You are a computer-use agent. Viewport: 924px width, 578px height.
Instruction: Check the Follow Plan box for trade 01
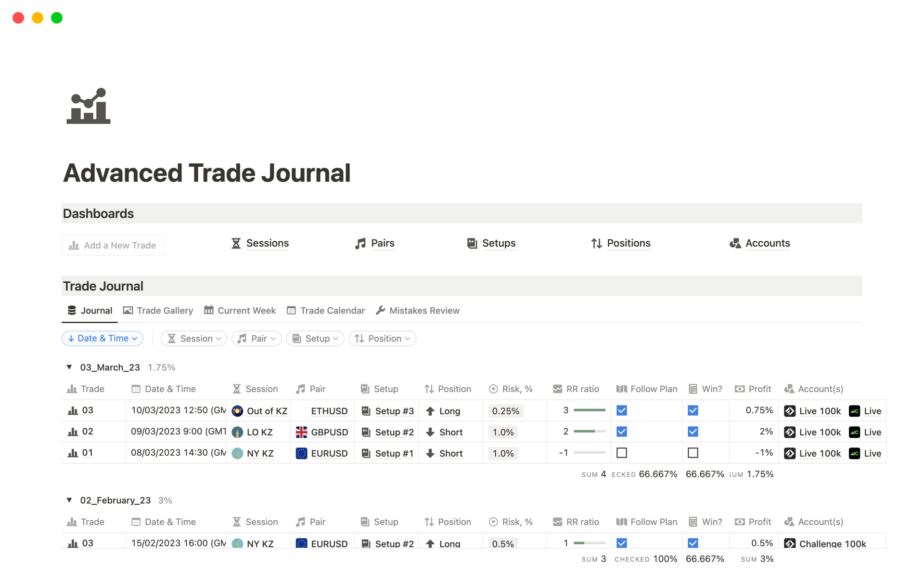(x=621, y=452)
